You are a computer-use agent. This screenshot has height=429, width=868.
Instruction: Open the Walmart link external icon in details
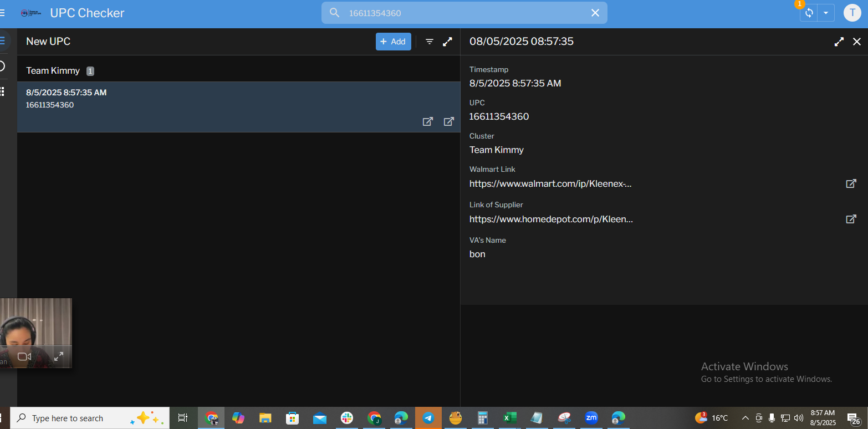click(x=851, y=183)
